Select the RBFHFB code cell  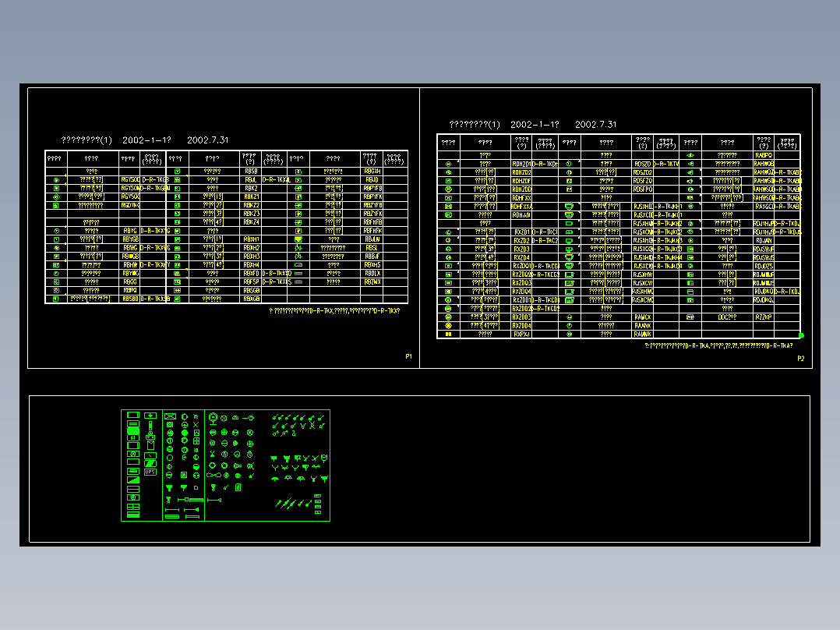coord(372,222)
